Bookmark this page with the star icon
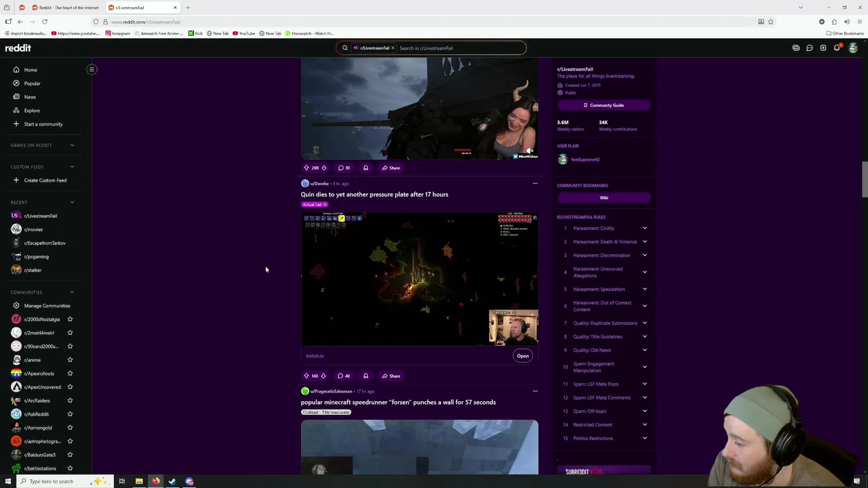 [x=770, y=22]
